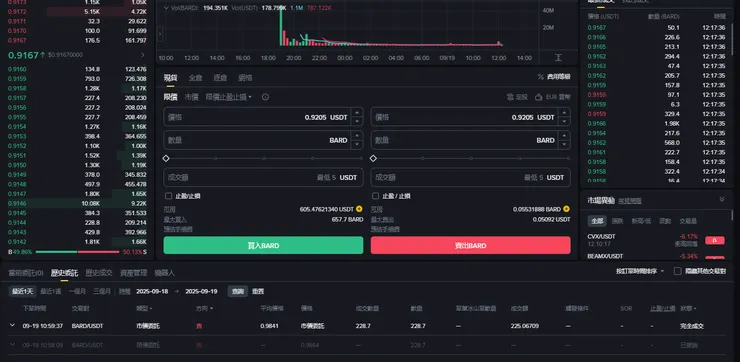Increase buy BARD quantity with up stepper
The height and width of the screenshot is (362, 740).
[x=357, y=136]
